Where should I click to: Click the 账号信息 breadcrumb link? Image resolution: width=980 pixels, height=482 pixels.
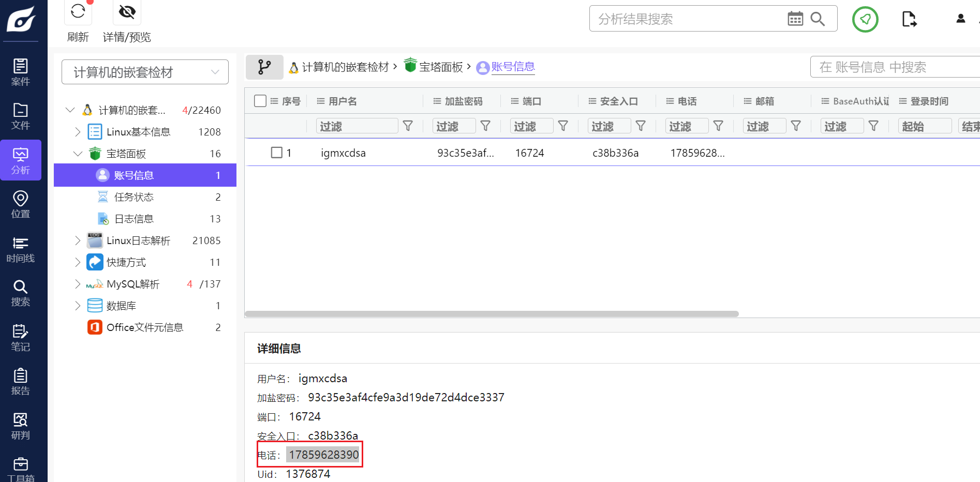pos(512,67)
